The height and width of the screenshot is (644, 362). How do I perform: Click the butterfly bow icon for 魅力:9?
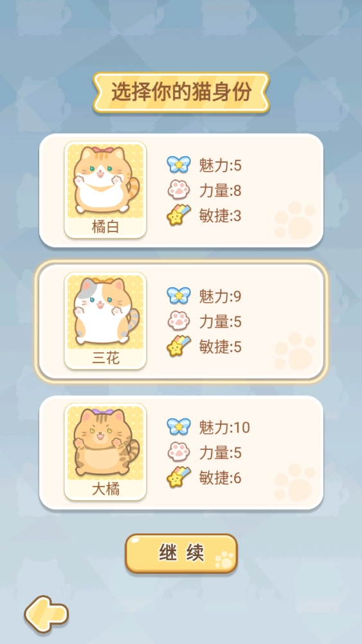click(179, 295)
